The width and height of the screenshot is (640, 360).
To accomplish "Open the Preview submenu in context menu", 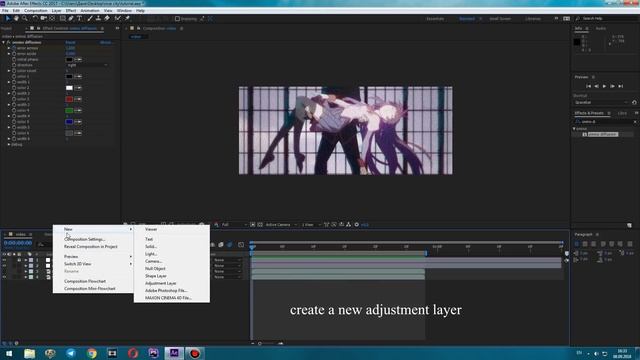I will (93, 256).
